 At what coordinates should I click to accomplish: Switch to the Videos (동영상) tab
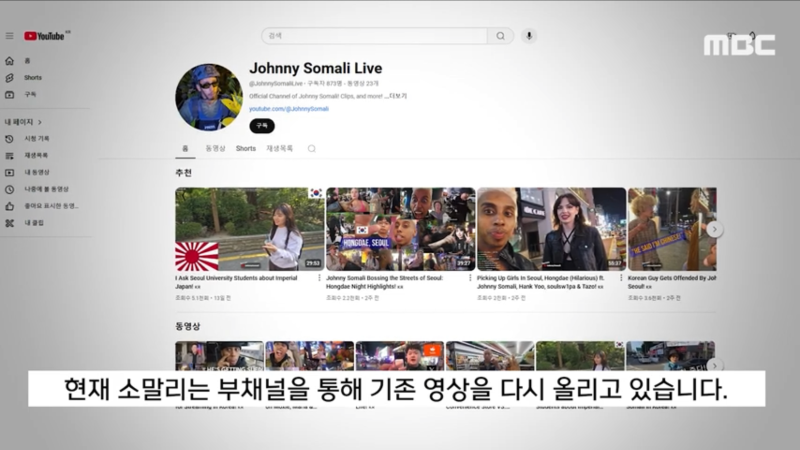(x=216, y=149)
